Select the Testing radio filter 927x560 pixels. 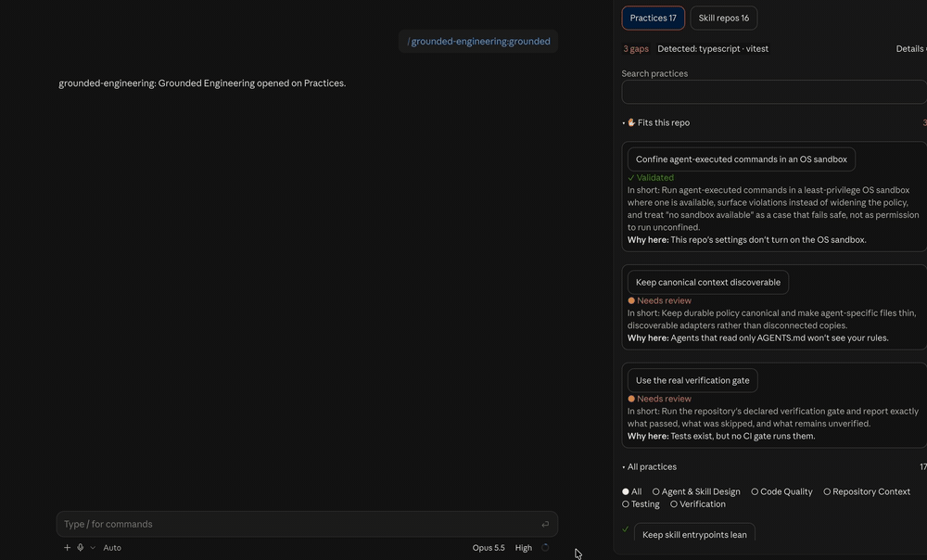point(641,503)
